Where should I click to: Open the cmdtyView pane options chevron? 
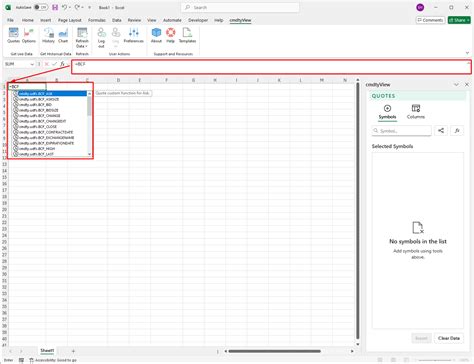pos(456,85)
